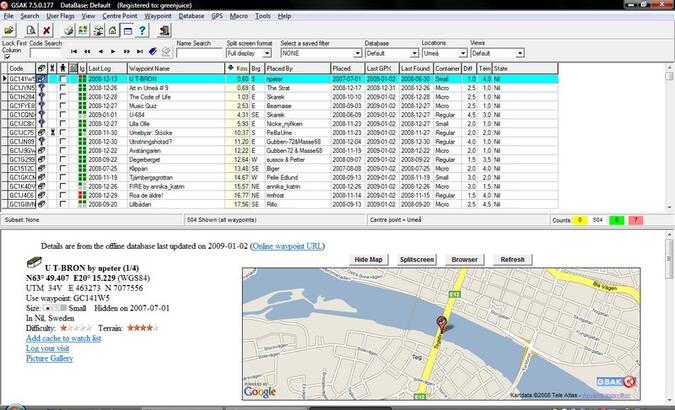
Task: Click the greyed eraser icon beside blue tag
Action: (x=166, y=52)
